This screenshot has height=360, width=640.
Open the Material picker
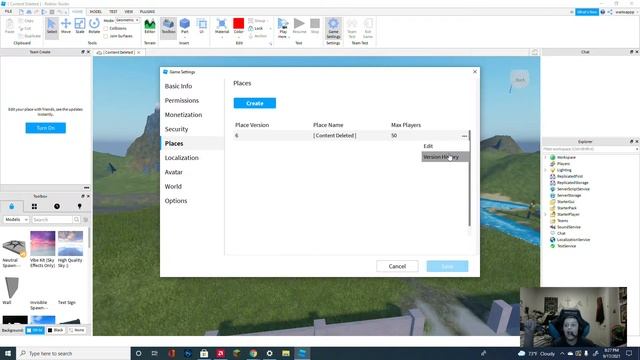[222, 27]
